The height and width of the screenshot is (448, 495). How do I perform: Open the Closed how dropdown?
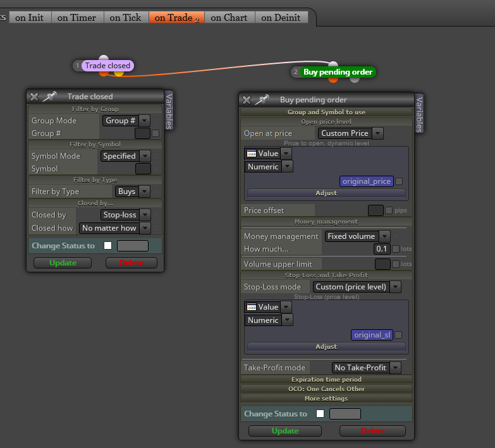coord(115,228)
